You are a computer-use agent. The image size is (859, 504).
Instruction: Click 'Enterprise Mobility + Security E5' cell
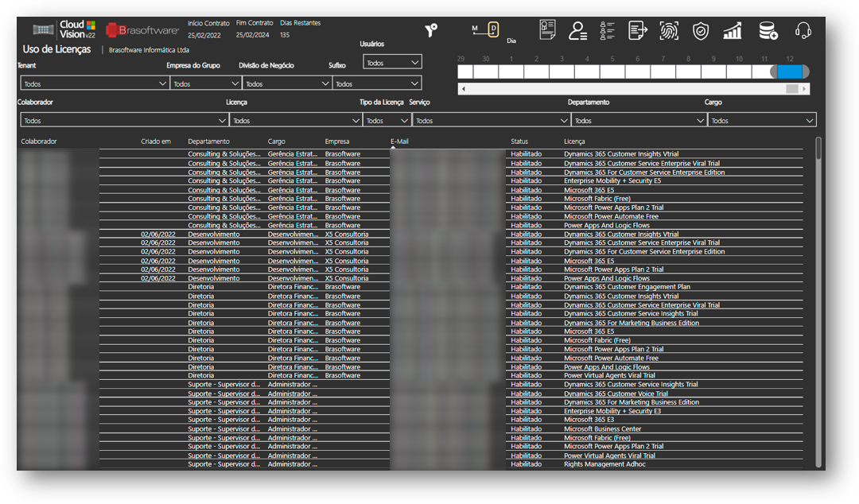612,180
